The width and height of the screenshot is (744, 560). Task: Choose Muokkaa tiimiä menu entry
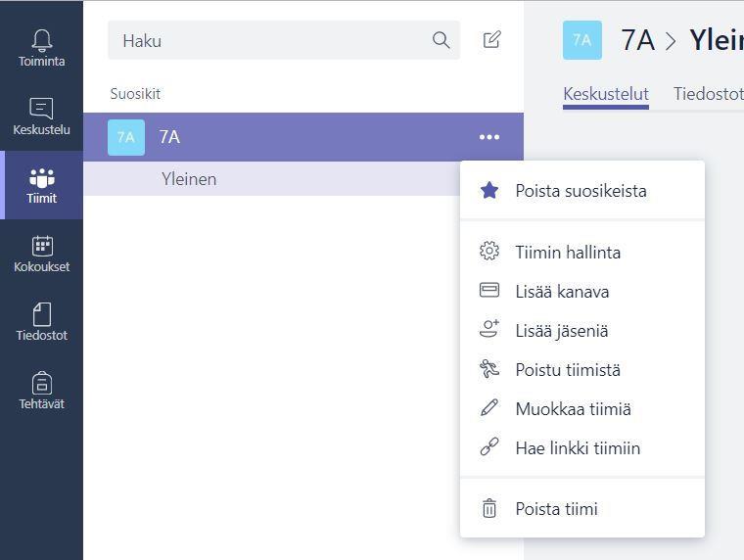tap(582, 408)
